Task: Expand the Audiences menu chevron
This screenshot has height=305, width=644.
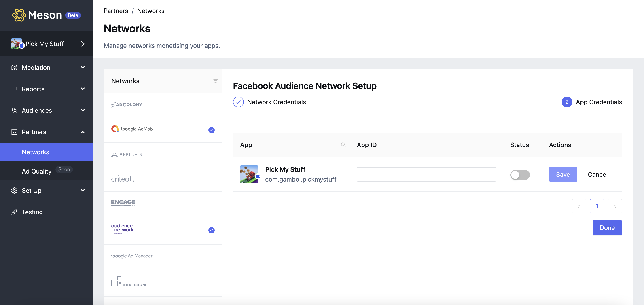Action: point(83,110)
